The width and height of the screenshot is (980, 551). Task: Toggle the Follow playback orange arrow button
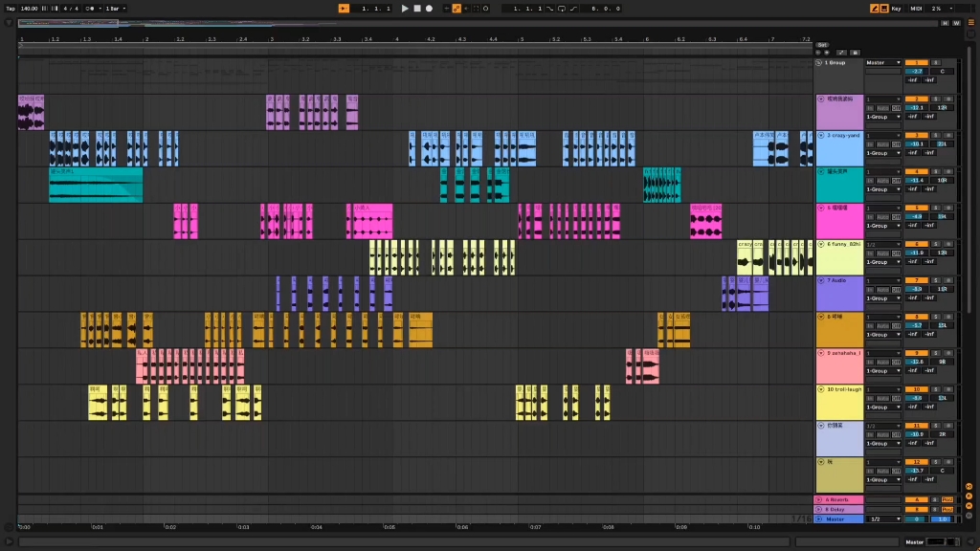[344, 9]
